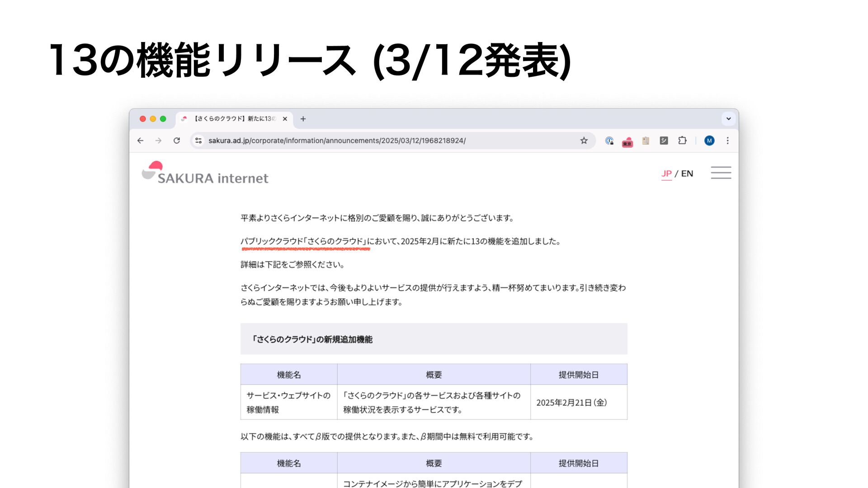Open a new tab with the plus button
This screenshot has height=488, width=868.
(303, 119)
